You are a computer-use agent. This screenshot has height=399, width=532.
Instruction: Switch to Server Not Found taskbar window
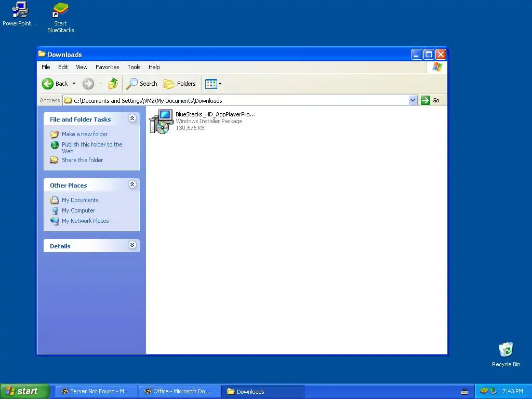coord(97,392)
